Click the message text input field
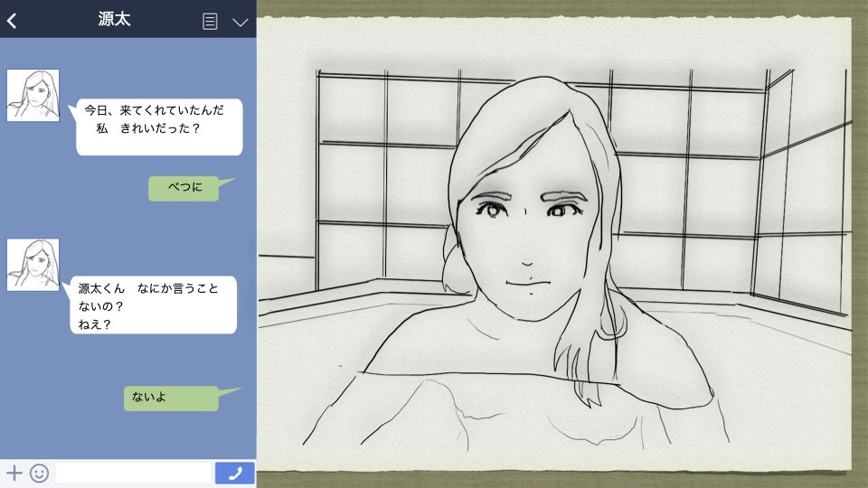The height and width of the screenshot is (488, 868). [134, 473]
